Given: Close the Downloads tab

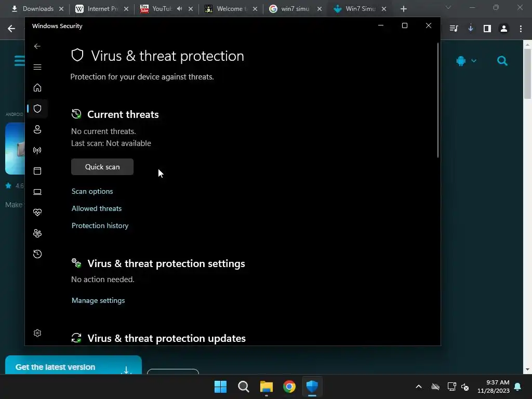Looking at the screenshot, I should [x=61, y=9].
